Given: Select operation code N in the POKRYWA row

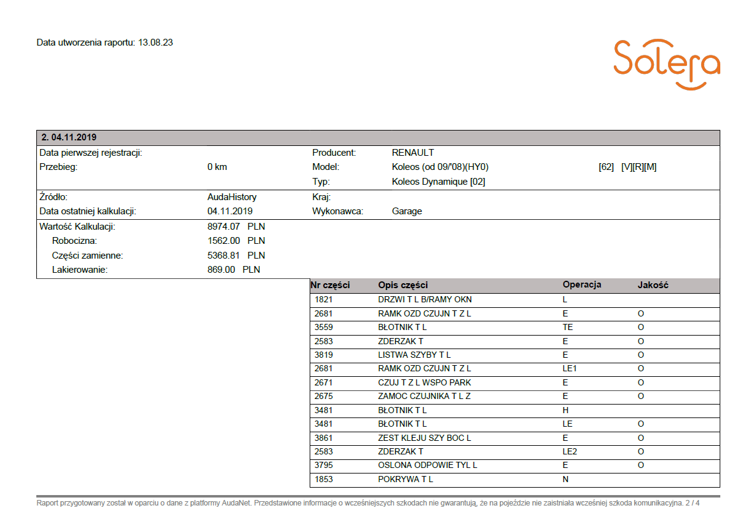Looking at the screenshot, I should [566, 479].
